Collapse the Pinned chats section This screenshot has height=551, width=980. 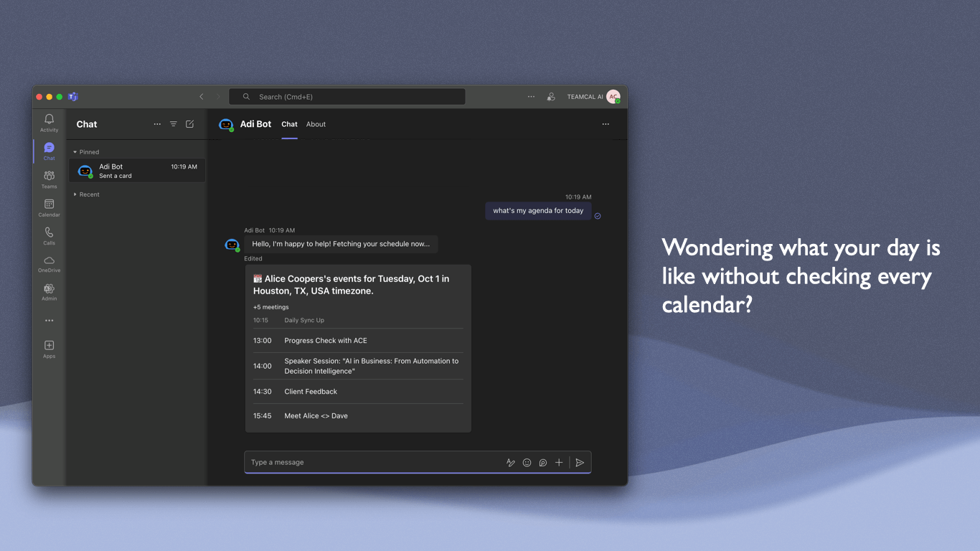(x=86, y=152)
